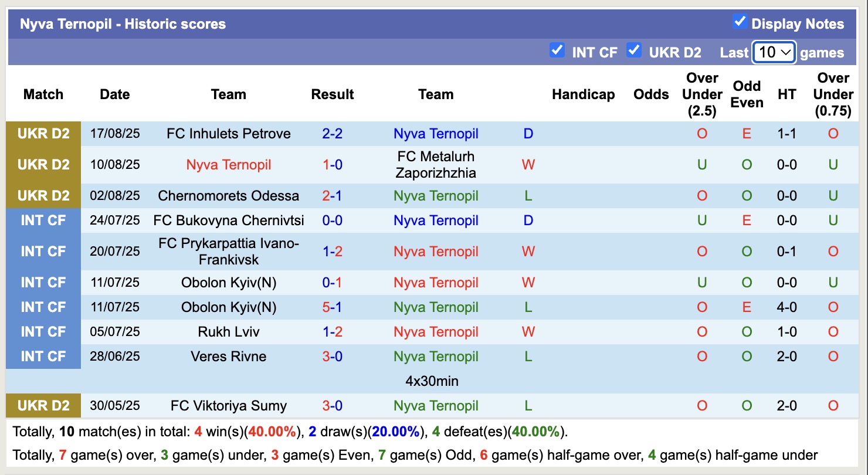
Task: Open Nyva Ternopil link in the 17/08/25 row
Action: click(x=436, y=134)
